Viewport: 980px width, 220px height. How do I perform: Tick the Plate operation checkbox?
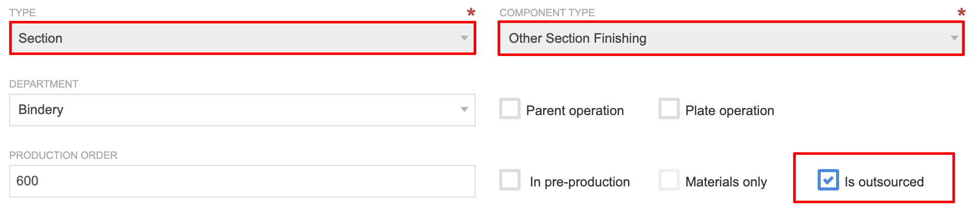[669, 108]
